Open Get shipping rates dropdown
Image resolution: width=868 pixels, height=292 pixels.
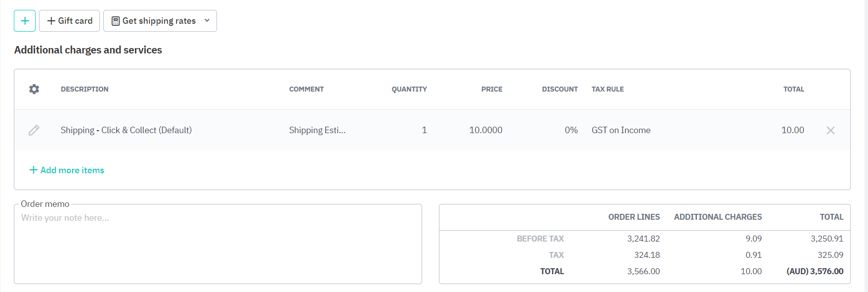[207, 21]
